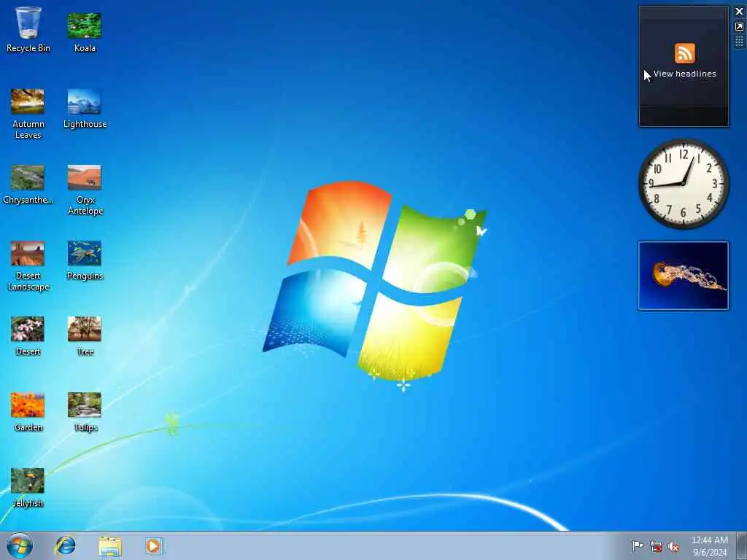747x560 pixels.
Task: Launch Internet Explorer from taskbar
Action: click(65, 545)
